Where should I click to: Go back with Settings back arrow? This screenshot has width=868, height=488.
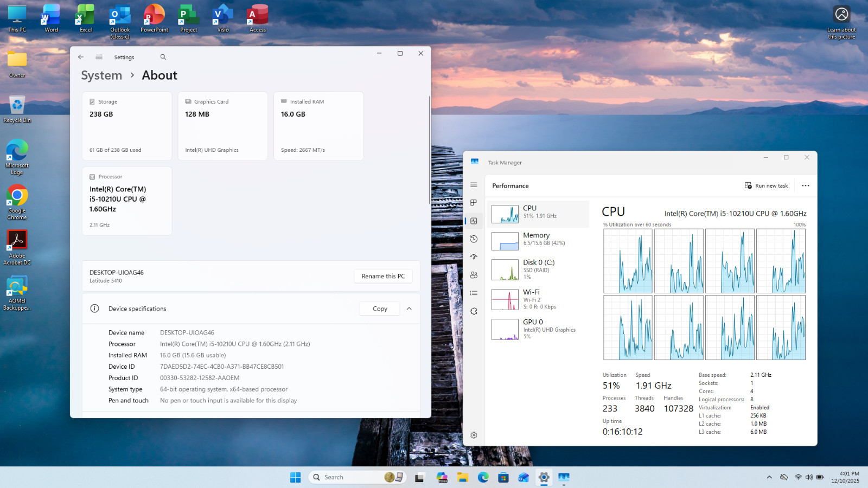coord(81,57)
